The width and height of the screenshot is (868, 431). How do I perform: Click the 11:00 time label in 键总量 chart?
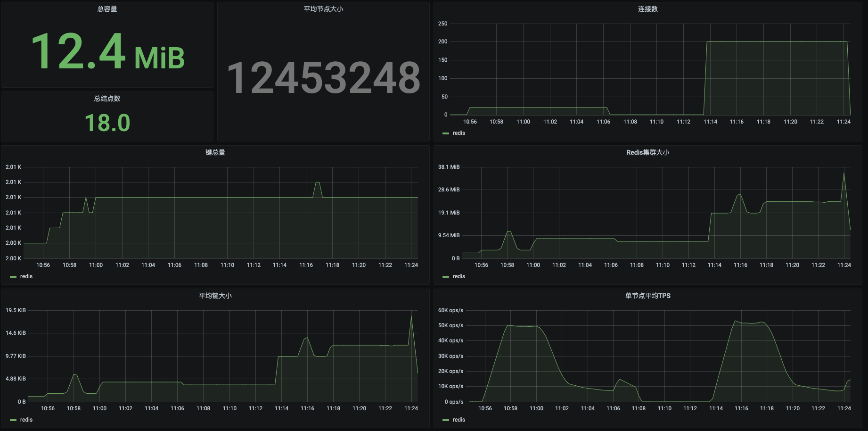(96, 265)
